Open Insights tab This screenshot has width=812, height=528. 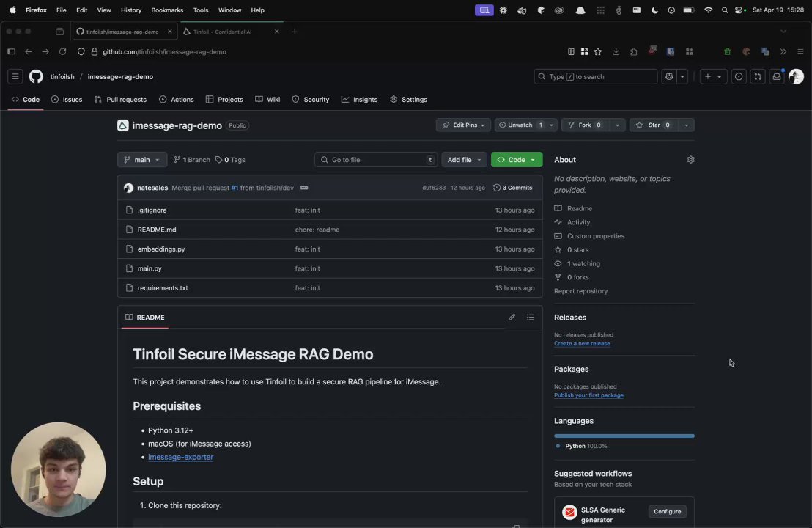(359, 100)
